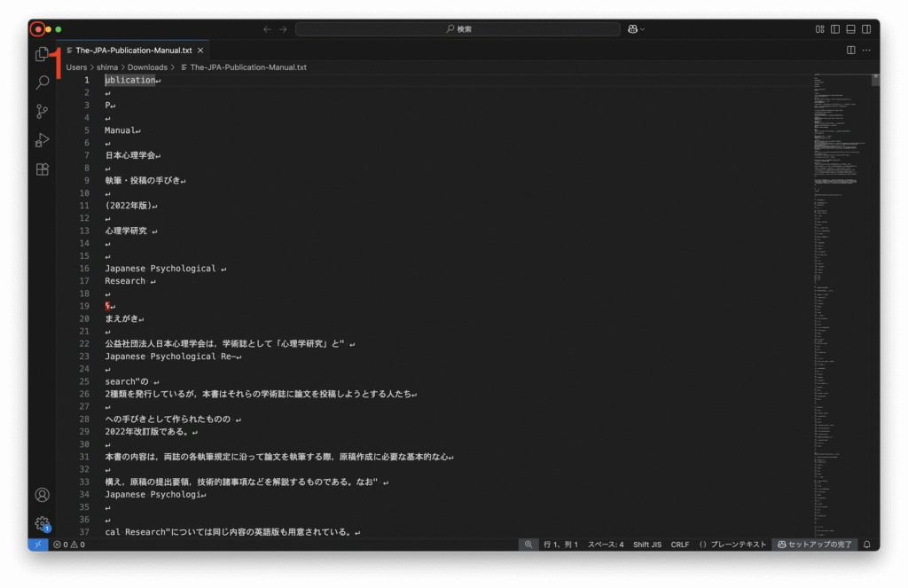The height and width of the screenshot is (588, 908).
Task: Open the Explorer view in activity bar
Action: pos(42,54)
